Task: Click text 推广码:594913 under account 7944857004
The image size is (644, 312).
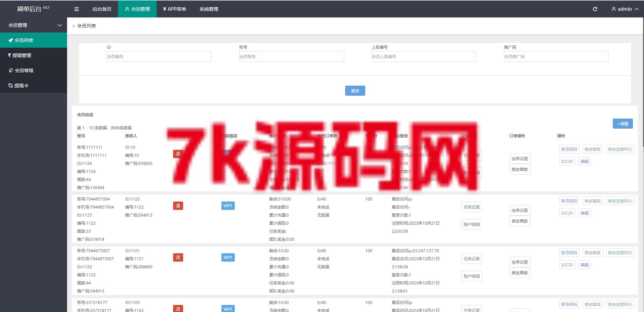Action: pos(139,215)
